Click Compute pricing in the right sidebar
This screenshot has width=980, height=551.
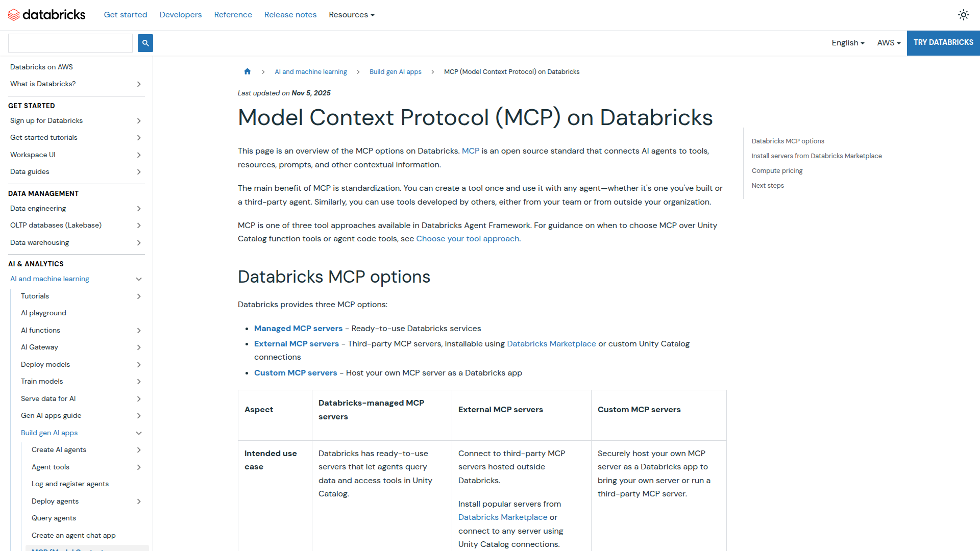[x=777, y=170]
